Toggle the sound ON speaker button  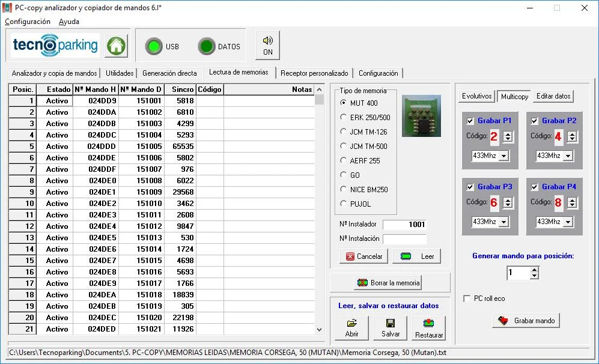pyautogui.click(x=267, y=46)
